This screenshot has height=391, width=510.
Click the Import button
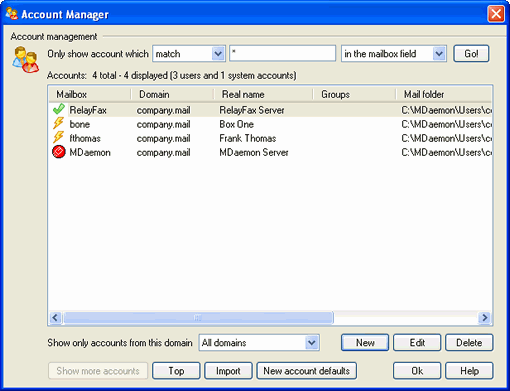tap(228, 371)
